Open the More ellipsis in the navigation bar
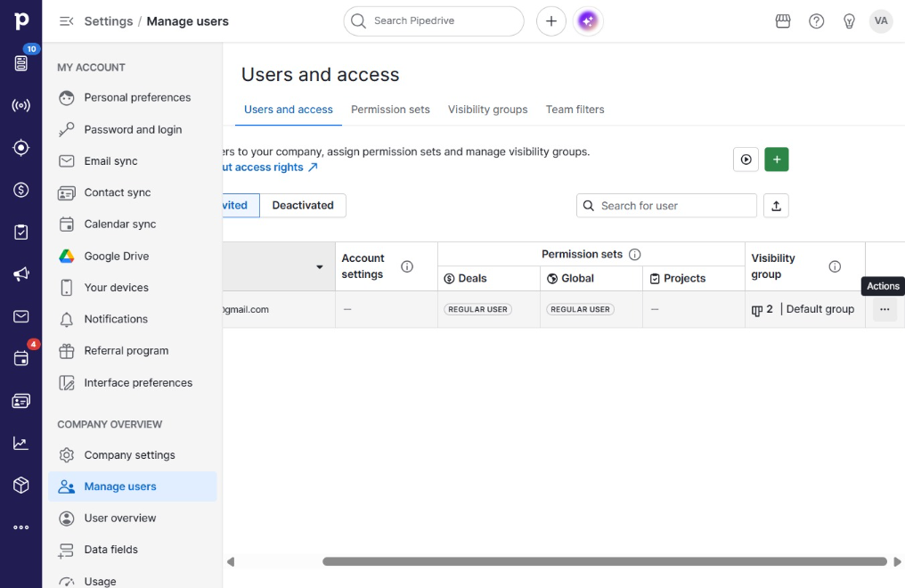The height and width of the screenshot is (588, 905). pos(20,527)
